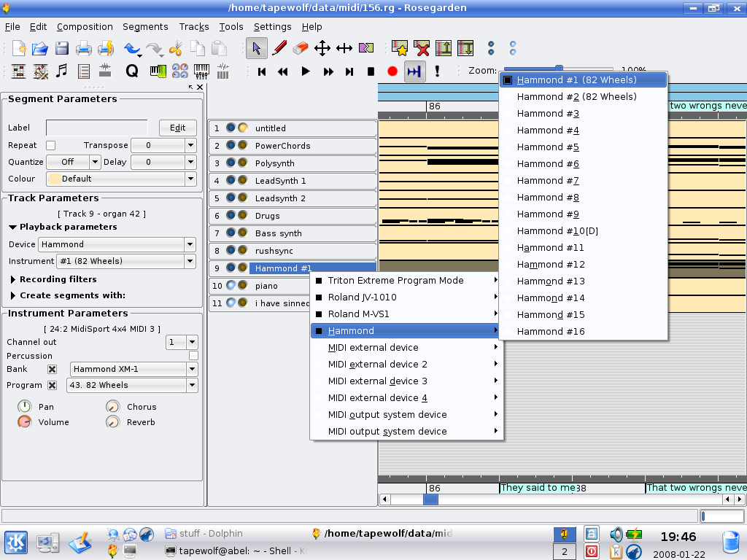Select Hammond #10[D] instrument

tap(583, 231)
